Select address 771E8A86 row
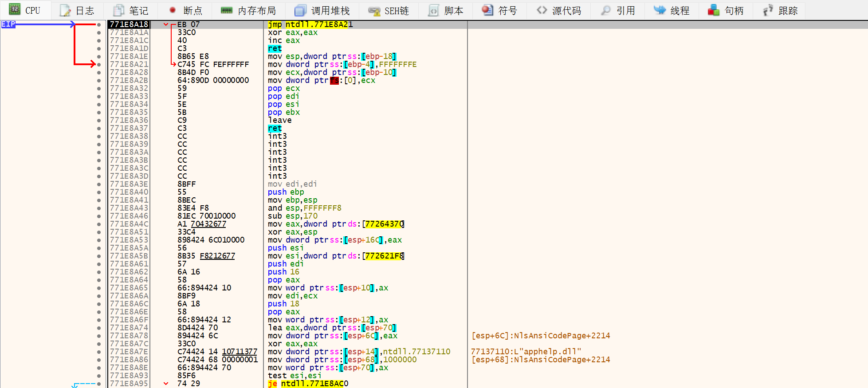The image size is (868, 388). [x=129, y=360]
